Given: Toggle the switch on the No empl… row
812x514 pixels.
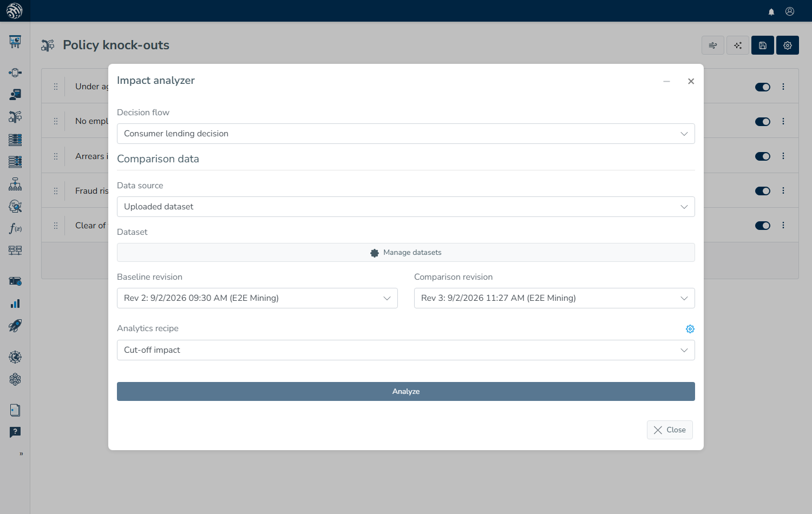Looking at the screenshot, I should (763, 122).
